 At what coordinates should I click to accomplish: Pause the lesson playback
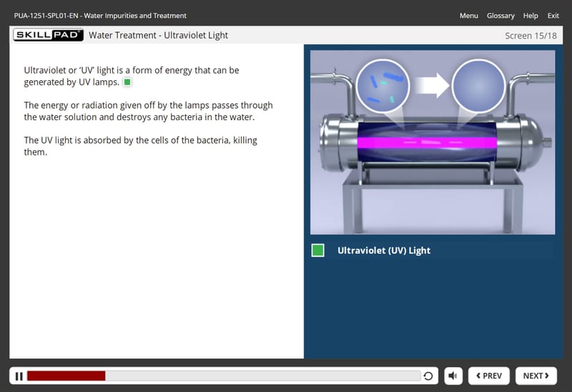pos(19,376)
